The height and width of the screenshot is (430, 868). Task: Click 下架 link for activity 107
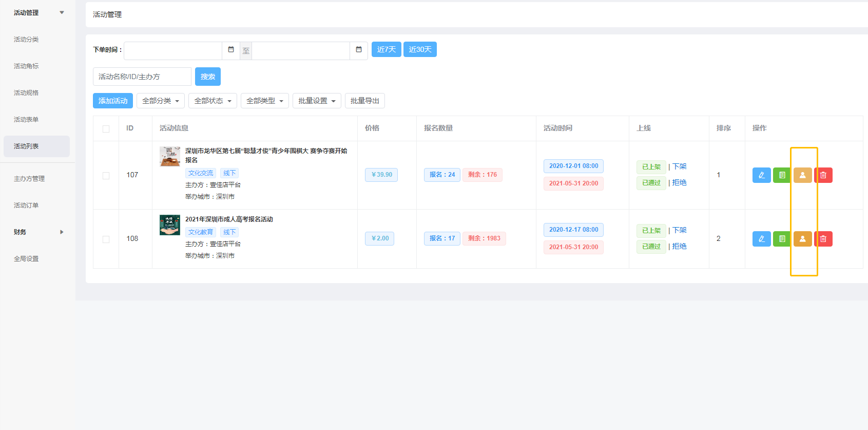(x=680, y=166)
